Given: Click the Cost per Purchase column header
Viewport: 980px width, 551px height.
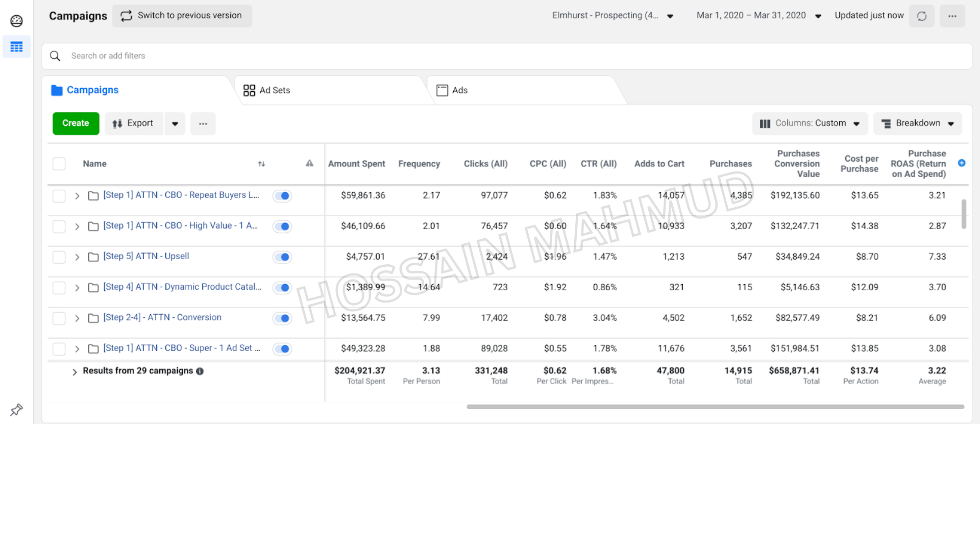Looking at the screenshot, I should (x=860, y=164).
